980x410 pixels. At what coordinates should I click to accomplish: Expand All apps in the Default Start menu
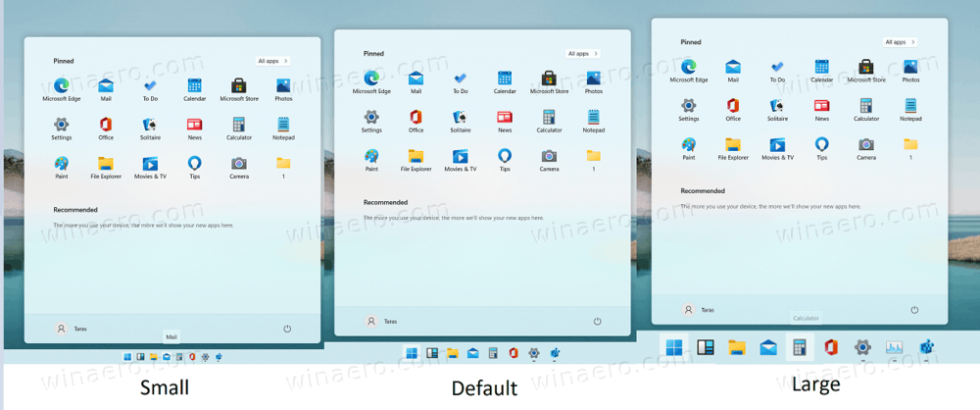582,53
